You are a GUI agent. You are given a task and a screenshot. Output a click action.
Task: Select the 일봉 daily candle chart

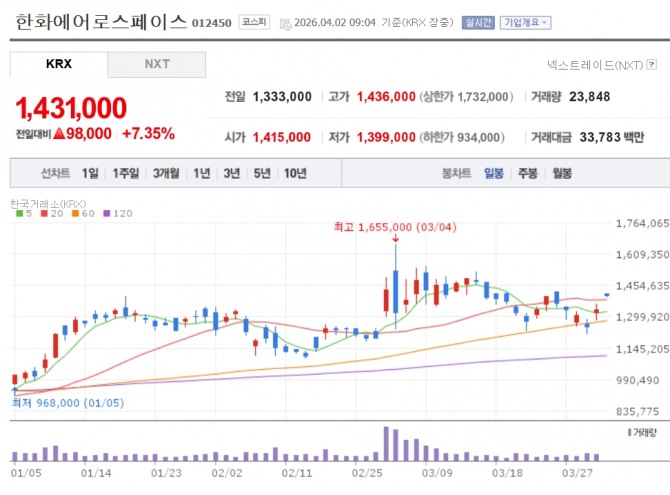click(494, 173)
